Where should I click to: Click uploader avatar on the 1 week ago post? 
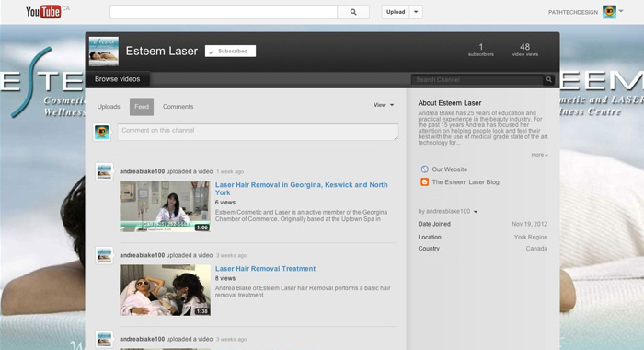click(104, 171)
